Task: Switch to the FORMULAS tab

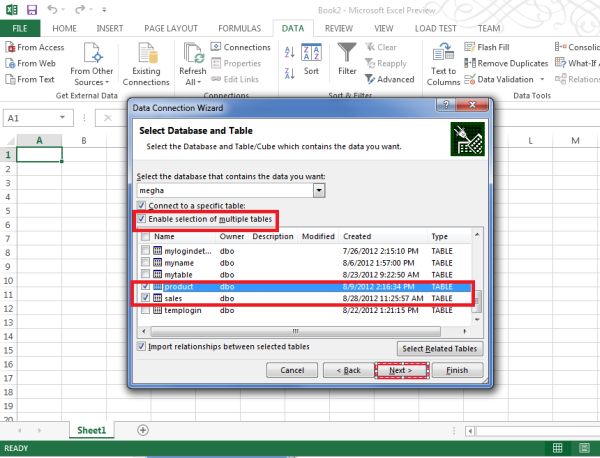Action: [x=240, y=28]
